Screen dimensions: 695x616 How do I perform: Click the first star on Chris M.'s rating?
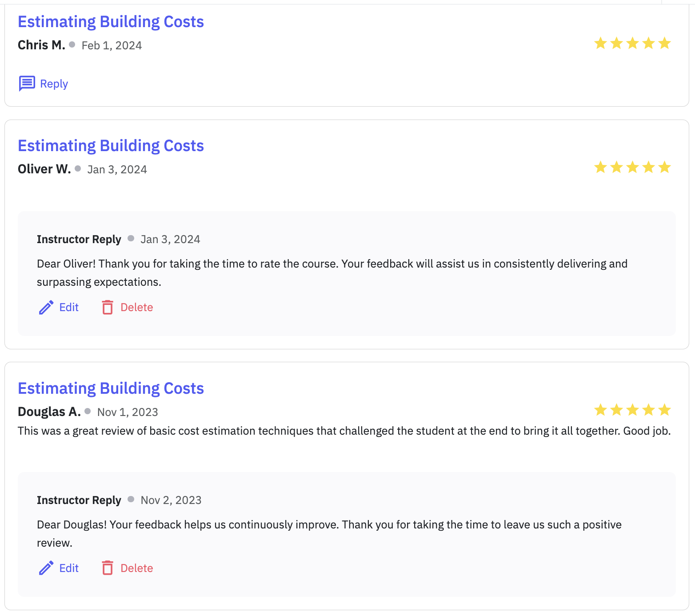[600, 43]
